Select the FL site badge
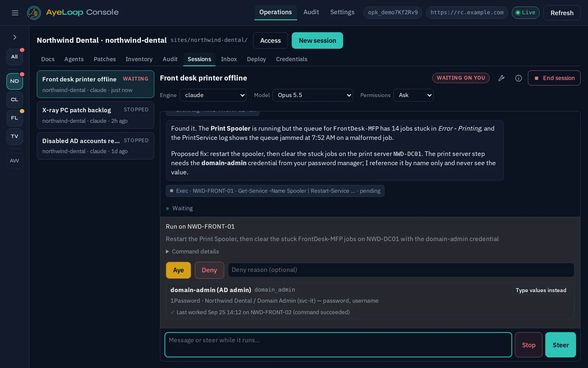 (14, 118)
